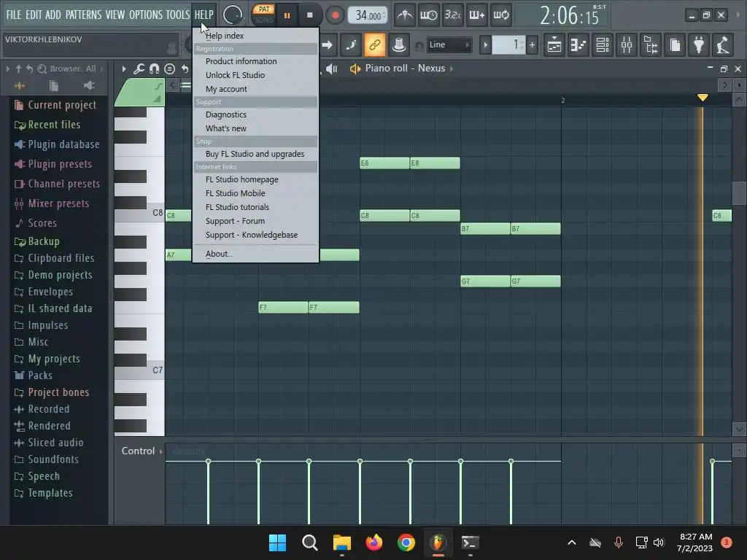Click the browser search magnifier icon
Image resolution: width=747 pixels, height=560 pixels.
click(x=42, y=69)
